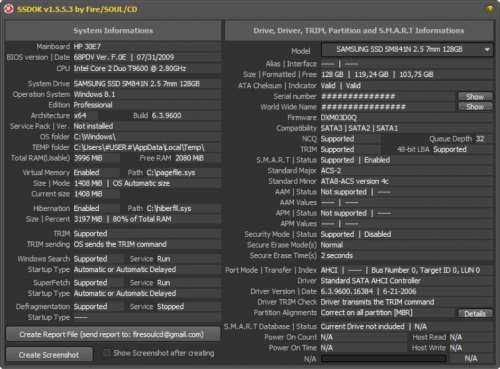Click Create Screenshot button
Screen dimensions: 500x369
click(x=49, y=355)
